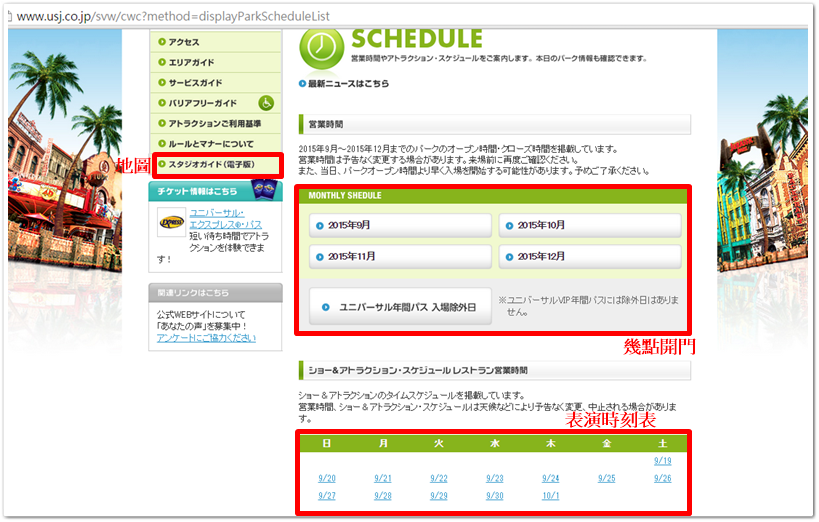Open the 9/28 show schedule
819x522 pixels.
tap(383, 495)
